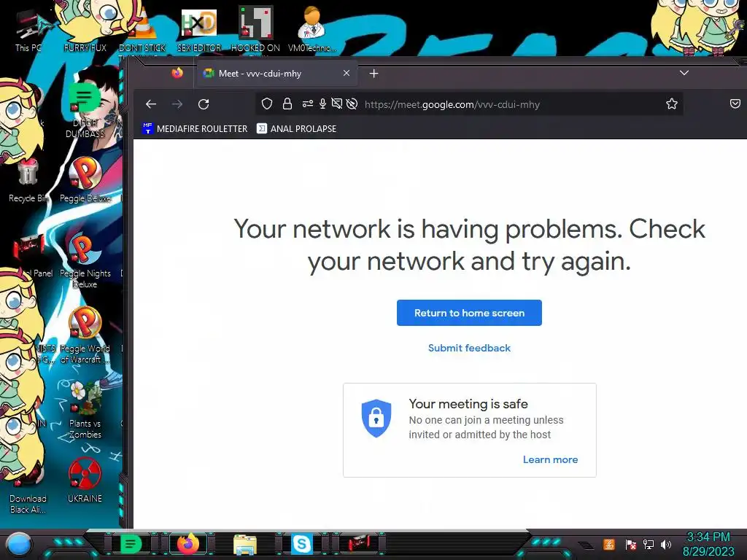Viewport: 747px width, 560px height.
Task: List all tabs dropdown arrow
Action: [x=684, y=73]
